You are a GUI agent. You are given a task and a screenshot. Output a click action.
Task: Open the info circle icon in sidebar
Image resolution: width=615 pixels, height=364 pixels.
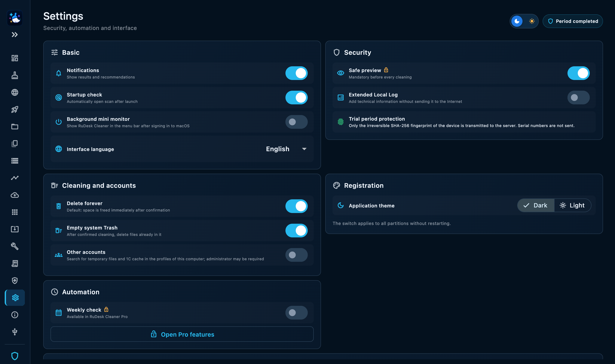pyautogui.click(x=15, y=315)
